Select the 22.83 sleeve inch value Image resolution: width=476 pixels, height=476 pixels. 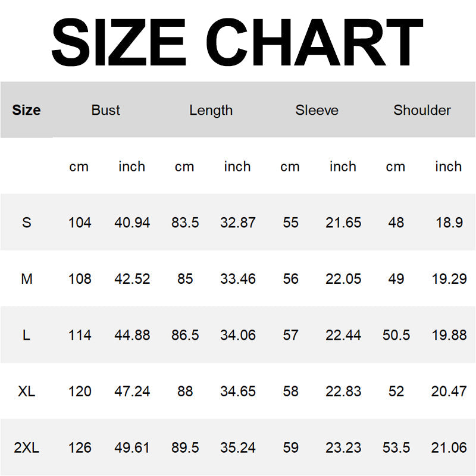tap(343, 392)
